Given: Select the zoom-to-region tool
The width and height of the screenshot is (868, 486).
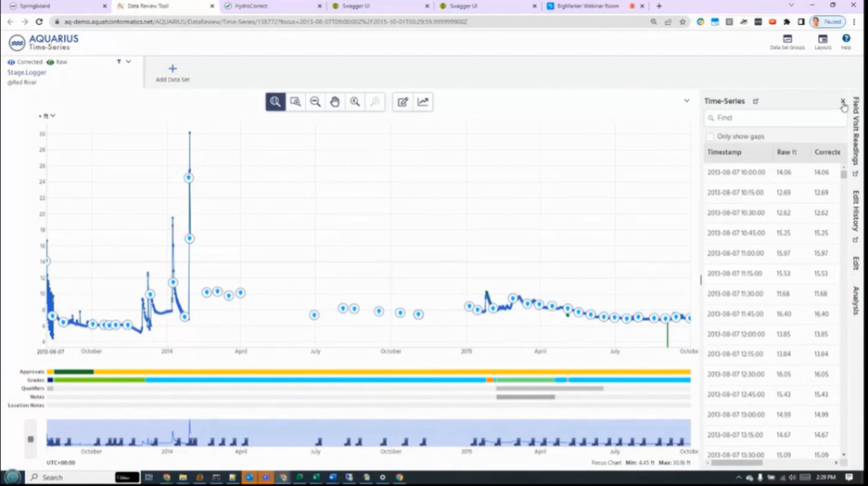Looking at the screenshot, I should pos(296,102).
